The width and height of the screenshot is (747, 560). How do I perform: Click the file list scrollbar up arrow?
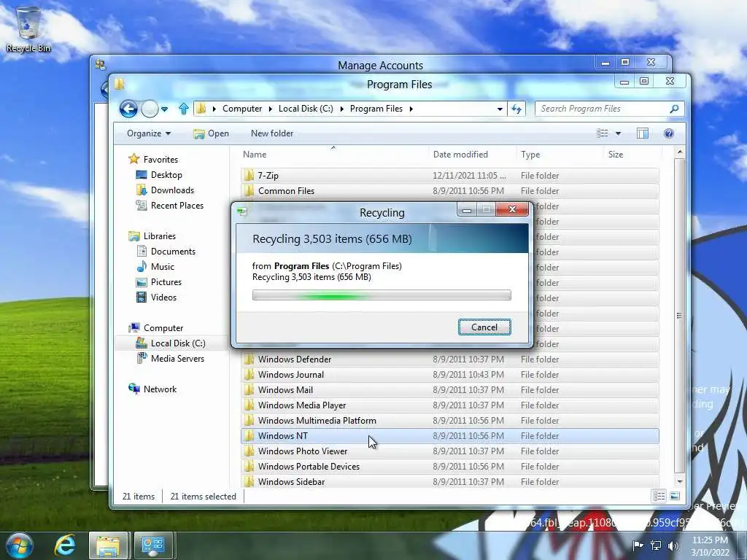coord(680,152)
